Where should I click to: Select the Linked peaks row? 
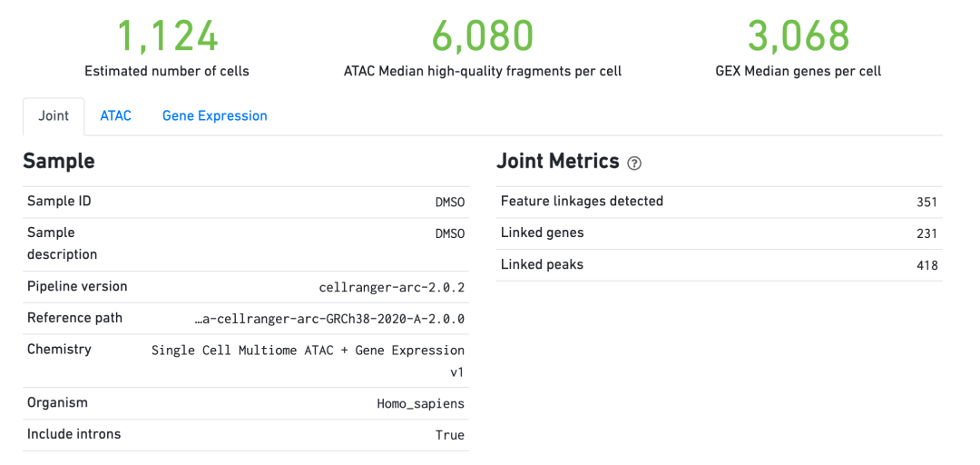[720, 265]
